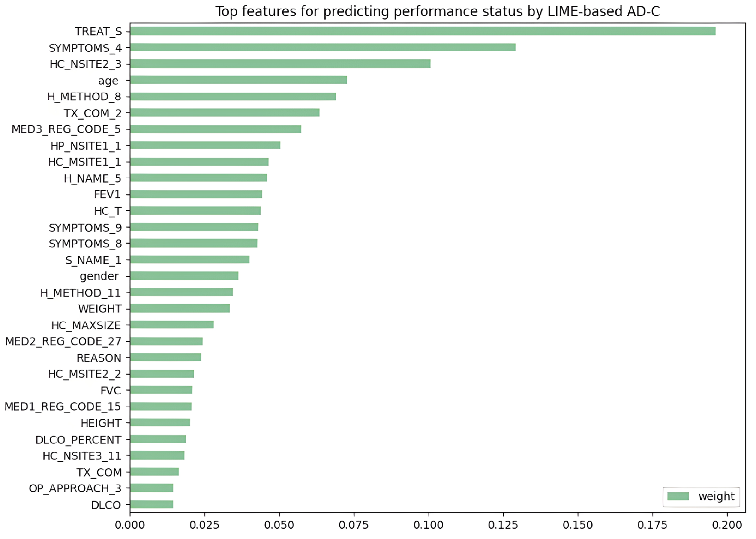Click the gender axis label
This screenshot has width=756, height=539.
pyautogui.click(x=99, y=276)
